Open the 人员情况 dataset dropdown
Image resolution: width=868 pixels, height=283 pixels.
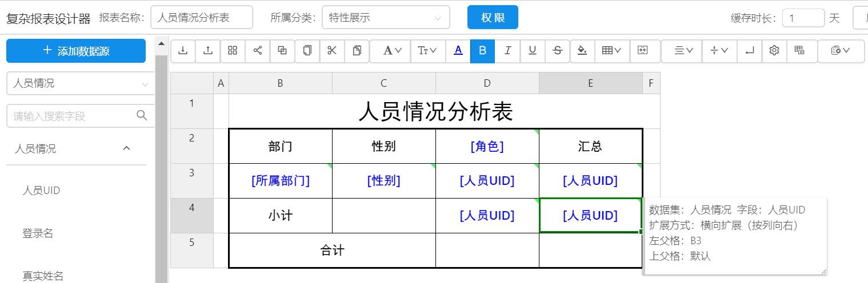pos(80,84)
